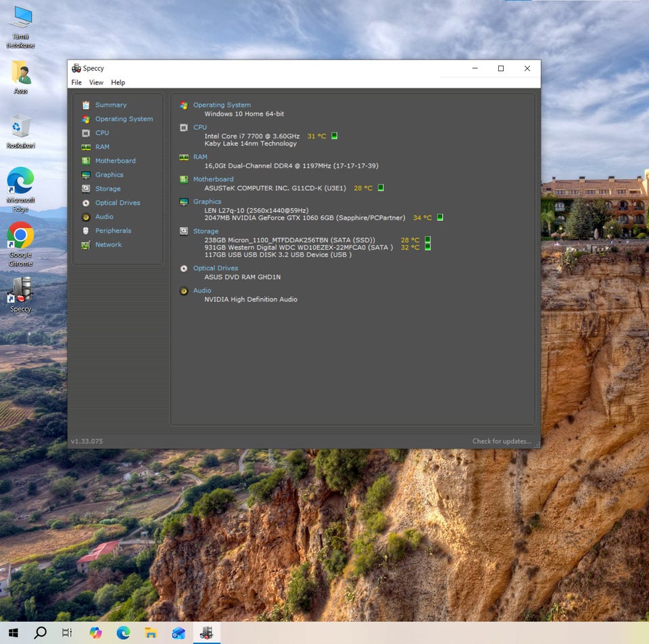Click CPU heading in summary panel
The image size is (649, 644).
click(200, 128)
